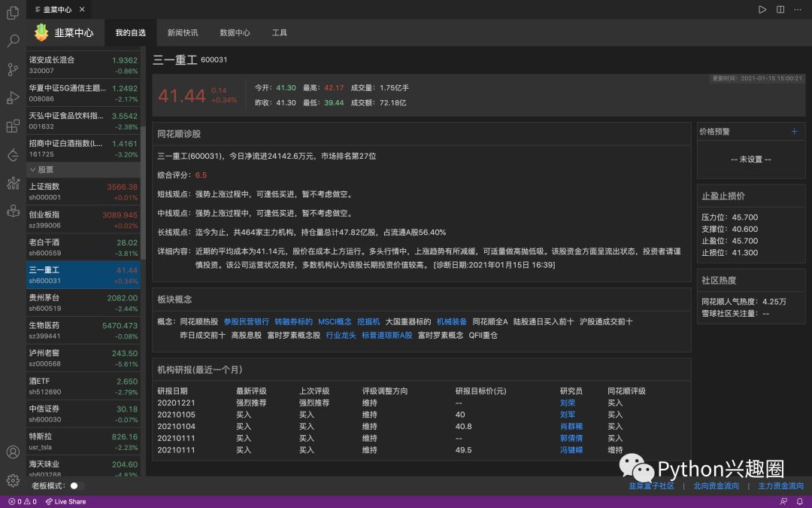Open the Explorer view in activity bar

point(13,13)
